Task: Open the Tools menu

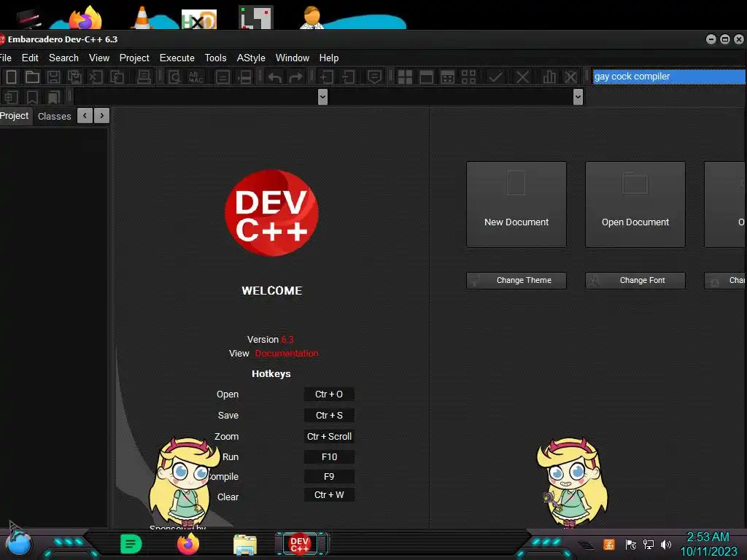Action: (216, 58)
